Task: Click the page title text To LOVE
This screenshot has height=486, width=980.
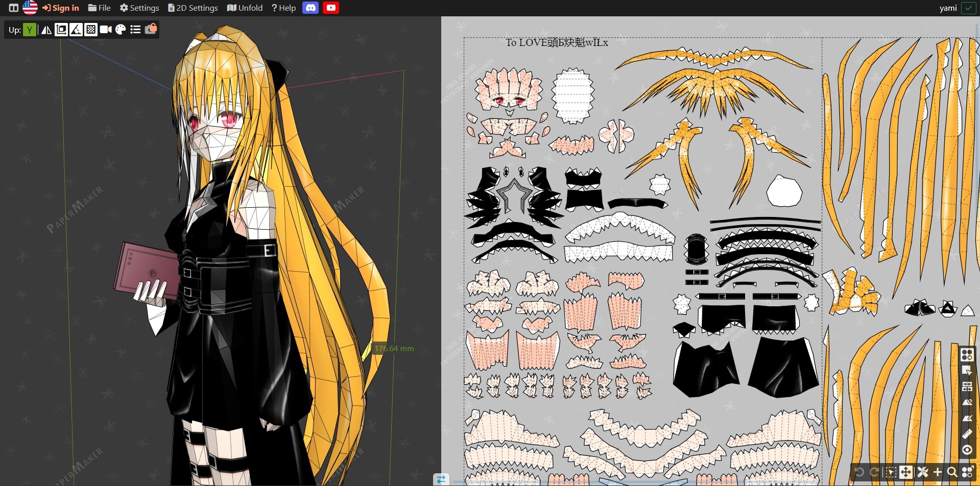Action: coord(557,42)
